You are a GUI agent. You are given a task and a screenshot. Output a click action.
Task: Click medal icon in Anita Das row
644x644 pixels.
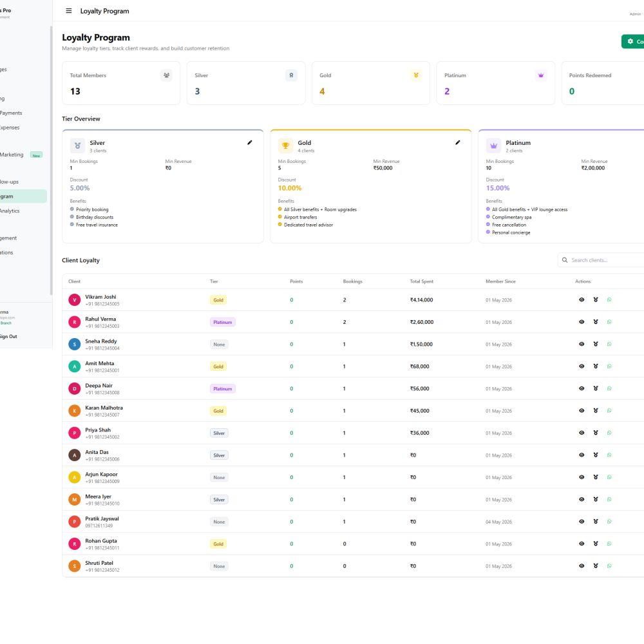tap(596, 455)
